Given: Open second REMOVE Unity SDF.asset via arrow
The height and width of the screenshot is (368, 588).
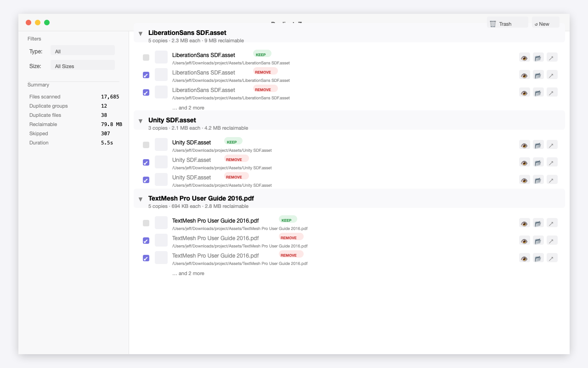Looking at the screenshot, I should coord(552,180).
